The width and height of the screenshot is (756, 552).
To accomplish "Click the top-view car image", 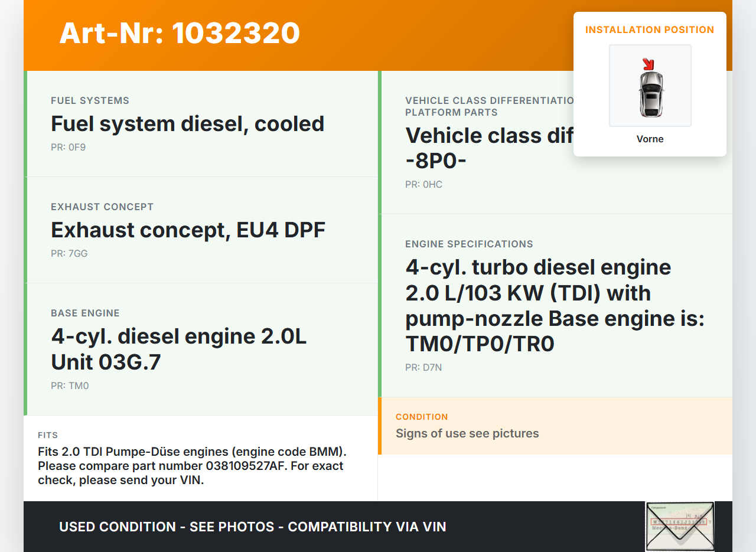I will point(650,92).
